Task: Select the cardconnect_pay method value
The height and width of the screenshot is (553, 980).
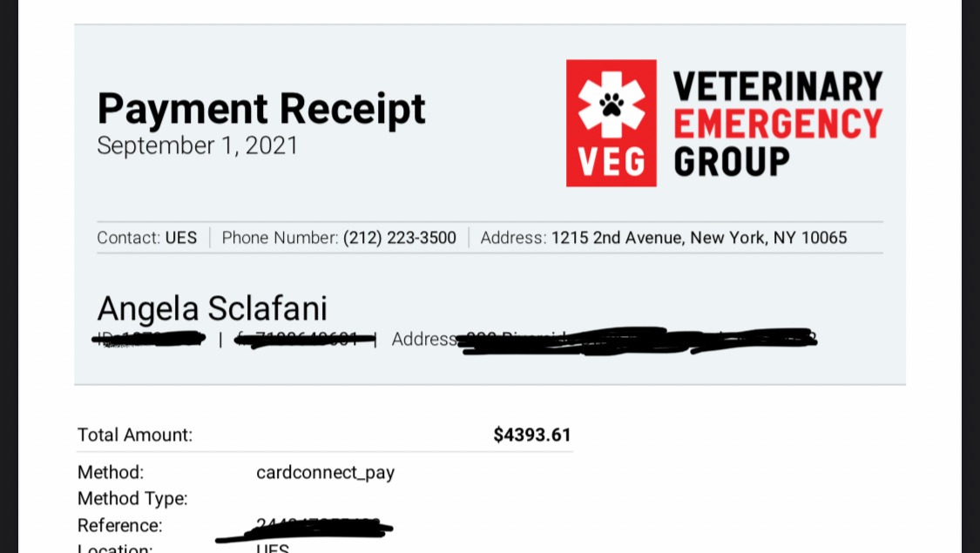Action: [326, 472]
